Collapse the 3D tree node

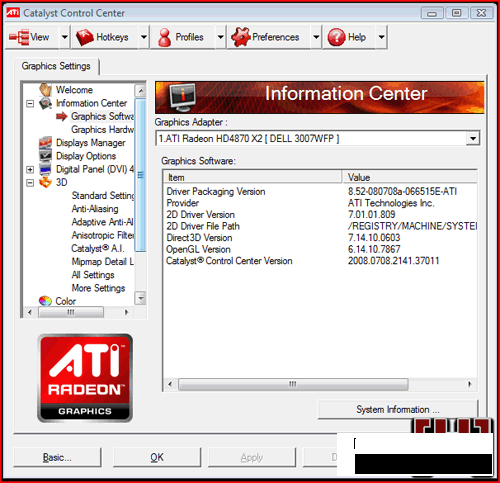point(30,183)
